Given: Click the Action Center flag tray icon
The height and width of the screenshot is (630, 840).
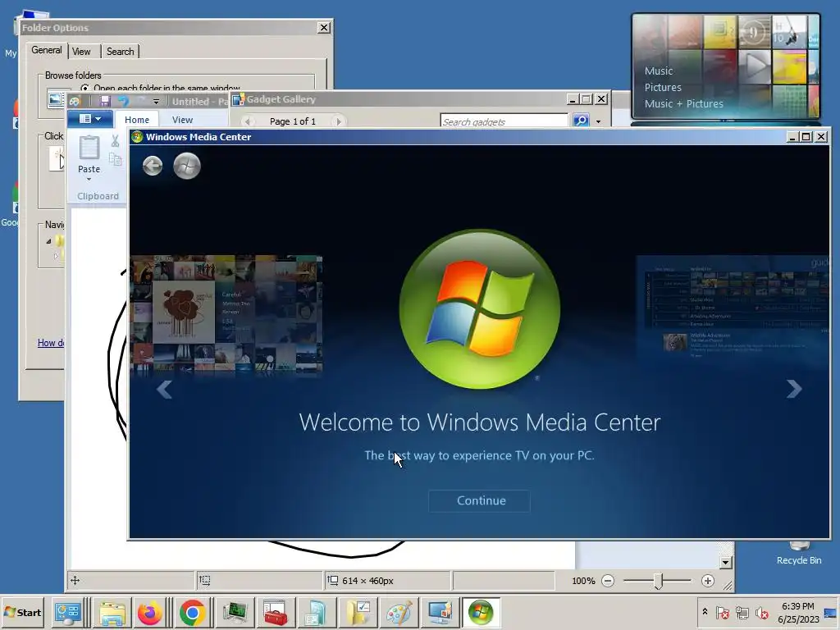Looking at the screenshot, I should point(722,612).
